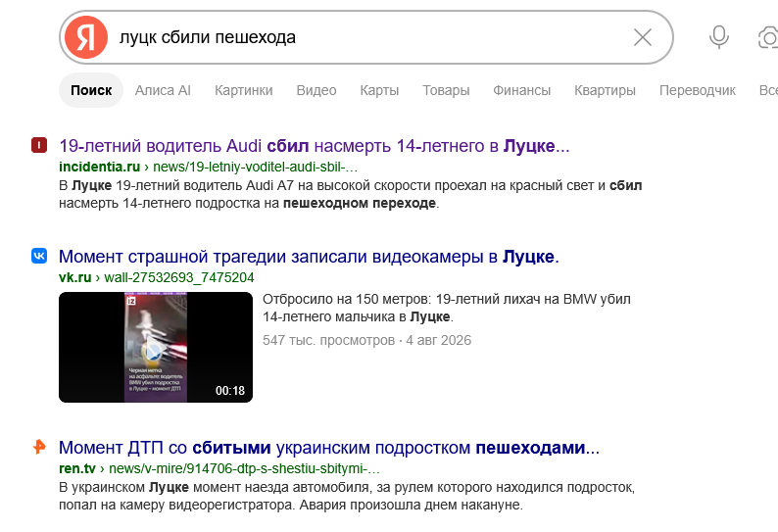Image resolution: width=778 pixels, height=532 pixels.
Task: Open result Момент ДТП со сбитыми
Action: coord(329,448)
